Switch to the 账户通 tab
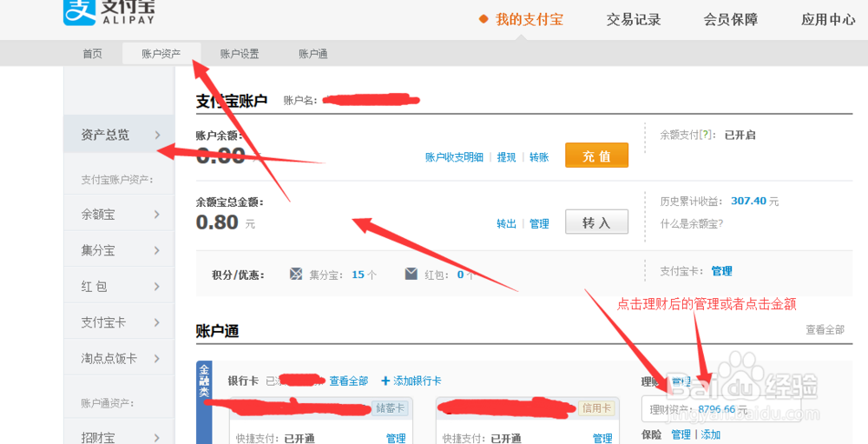 pos(313,54)
